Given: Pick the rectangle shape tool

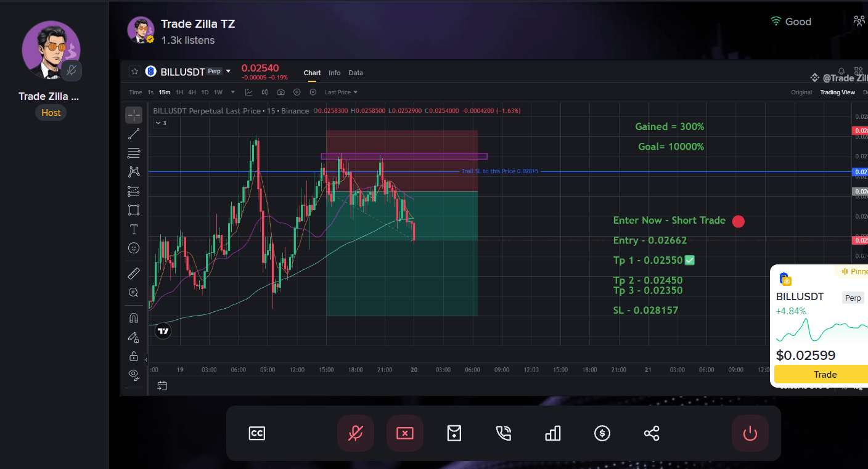Looking at the screenshot, I should (134, 210).
